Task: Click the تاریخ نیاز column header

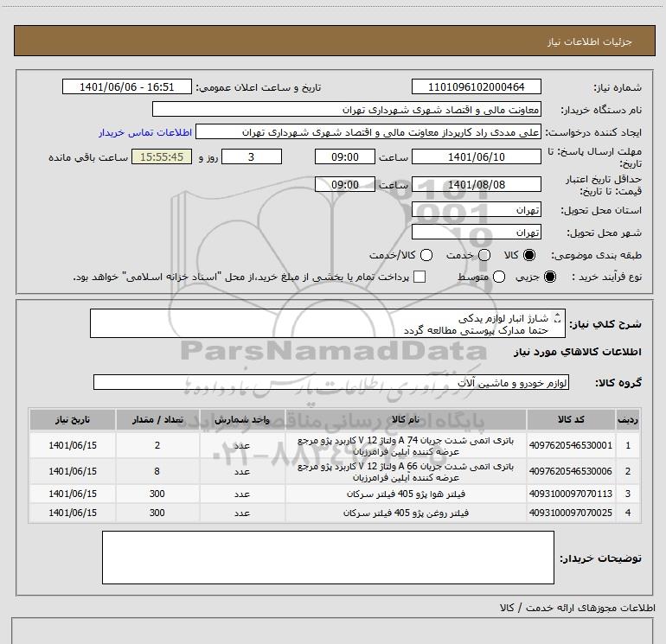Action: click(73, 419)
